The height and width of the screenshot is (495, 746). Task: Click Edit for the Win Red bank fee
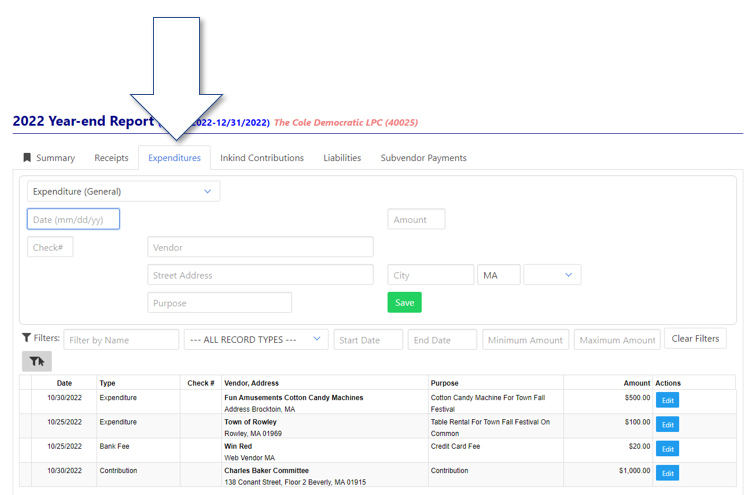point(667,449)
